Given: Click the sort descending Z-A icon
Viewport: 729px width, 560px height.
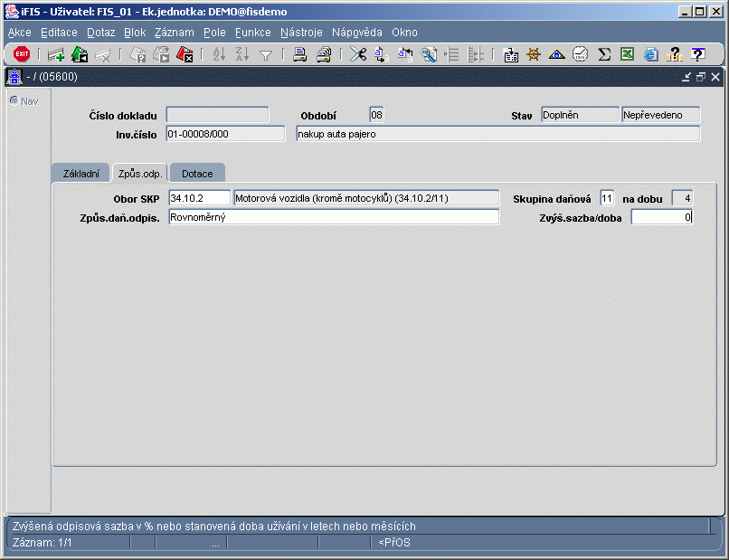Looking at the screenshot, I should 242,55.
